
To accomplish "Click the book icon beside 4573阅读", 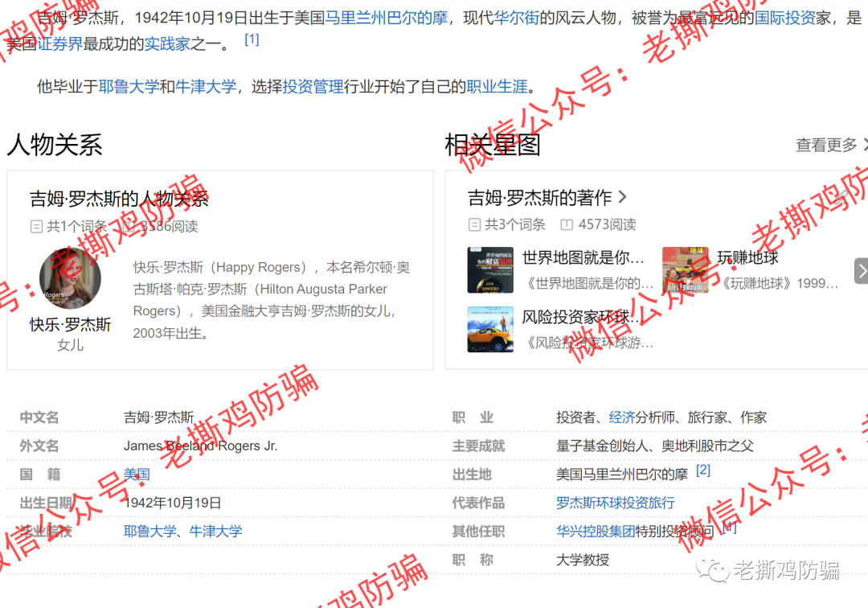I will (567, 225).
